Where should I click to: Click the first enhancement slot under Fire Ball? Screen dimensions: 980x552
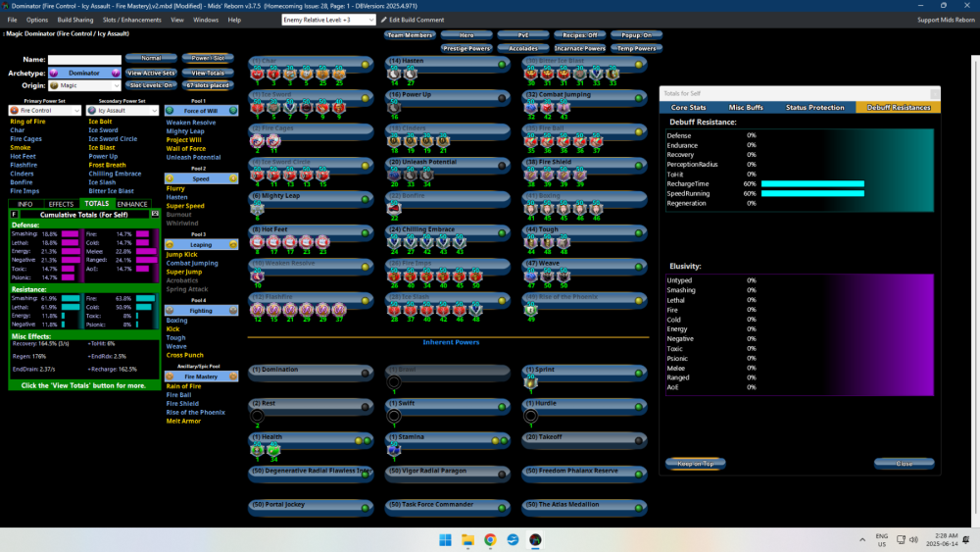coord(530,141)
